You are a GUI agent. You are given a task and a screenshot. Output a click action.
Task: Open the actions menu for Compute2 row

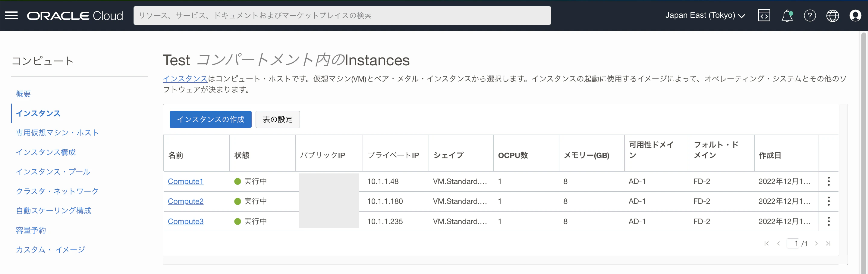pyautogui.click(x=829, y=201)
